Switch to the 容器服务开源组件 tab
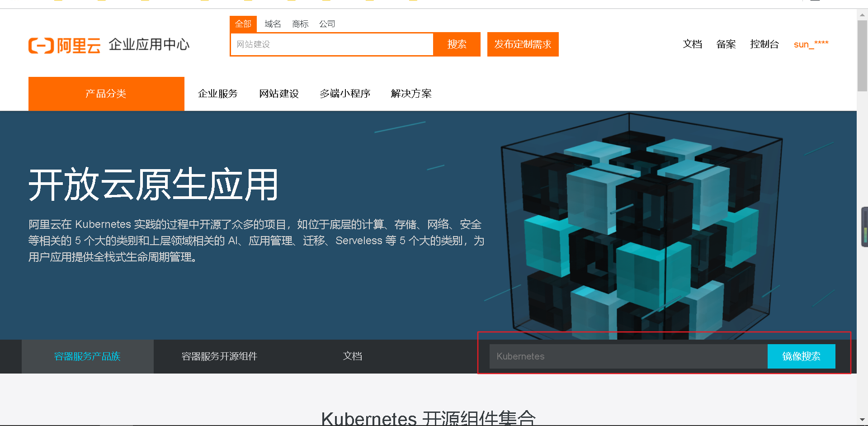 [219, 356]
